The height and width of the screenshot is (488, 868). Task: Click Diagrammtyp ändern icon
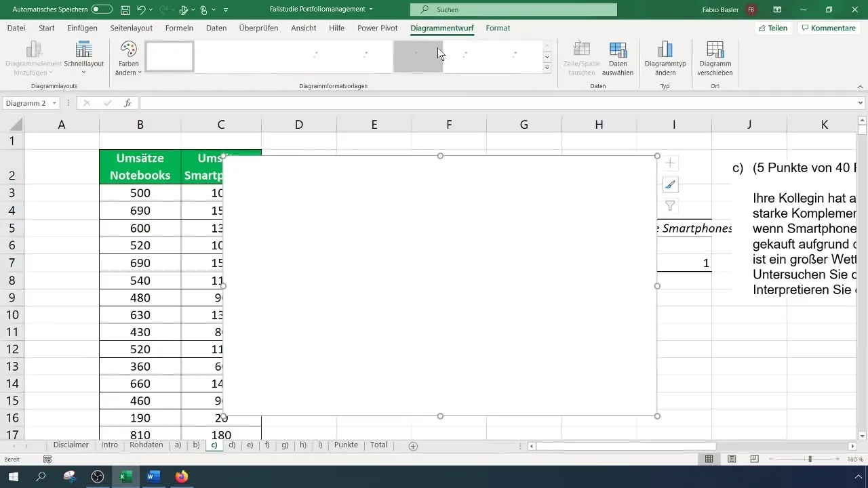[x=665, y=58]
